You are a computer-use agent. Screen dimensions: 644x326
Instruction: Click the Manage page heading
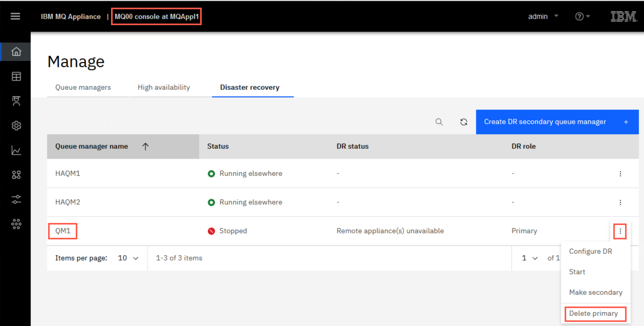point(76,62)
